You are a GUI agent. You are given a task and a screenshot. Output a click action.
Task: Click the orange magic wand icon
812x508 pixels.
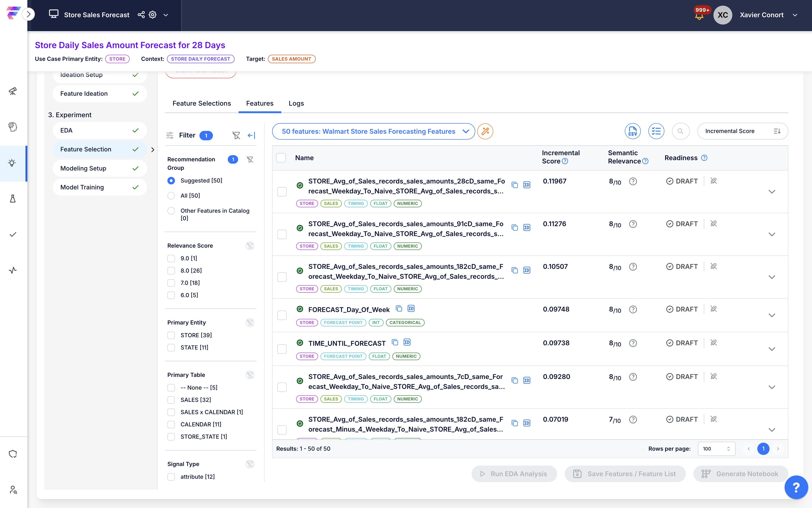pos(485,131)
